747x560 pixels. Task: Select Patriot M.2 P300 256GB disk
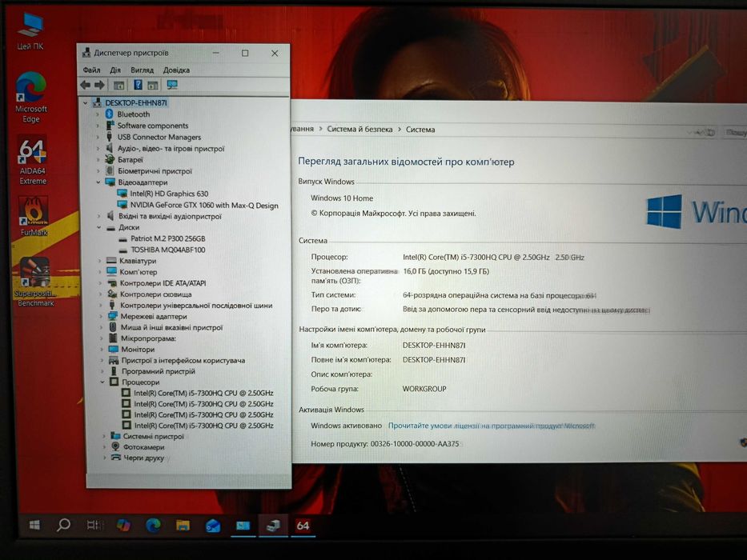click(x=167, y=238)
